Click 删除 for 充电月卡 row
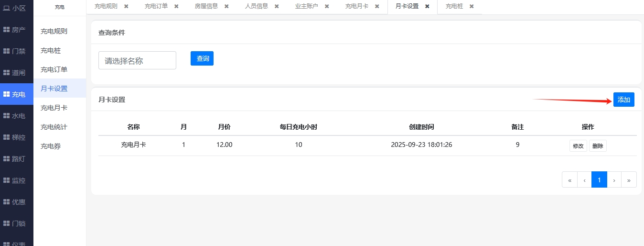Screen dimensions: 644x246 click(x=598, y=146)
